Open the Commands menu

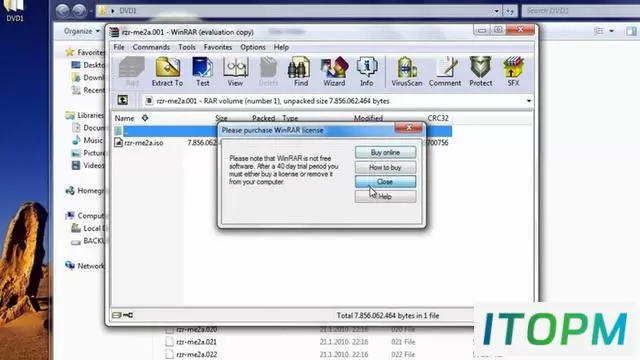point(151,47)
